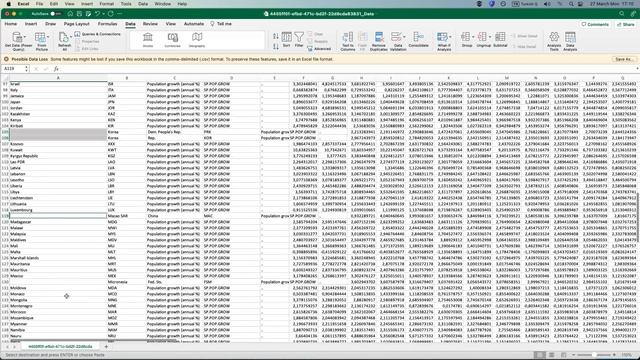The image size is (640, 360).
Task: Switch to Page Layout view in status bar
Action: 551,355
